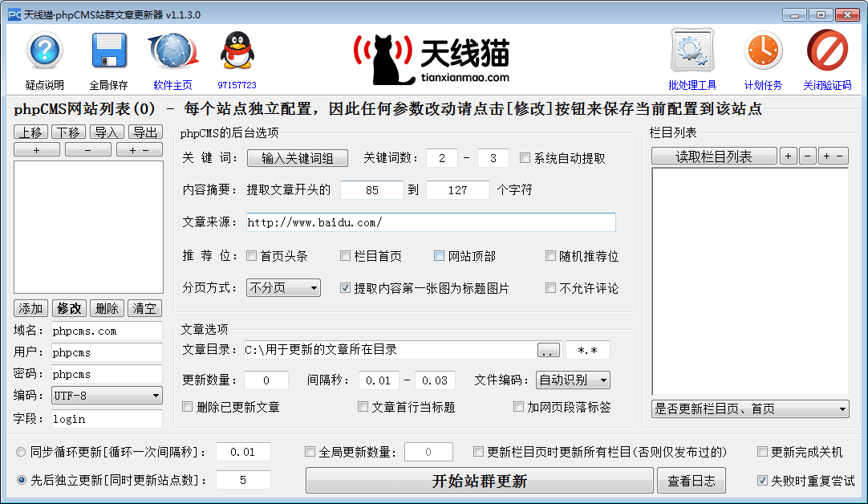Viewport: 868px width, 504px height.
Task: Enable 不允许评论 checkbox
Action: click(550, 288)
